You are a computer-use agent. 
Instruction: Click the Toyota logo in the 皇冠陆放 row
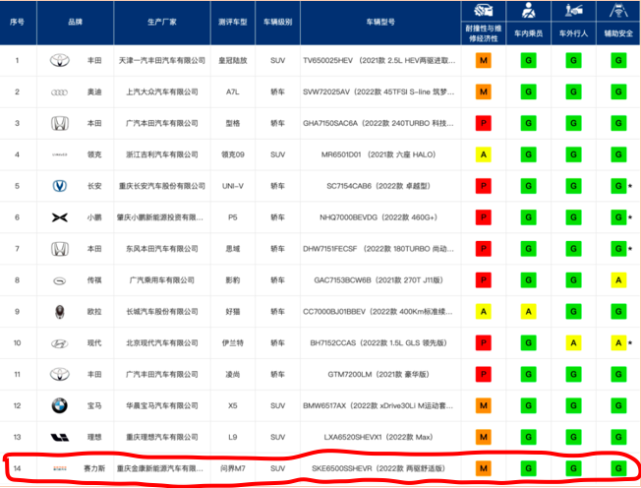click(x=60, y=60)
